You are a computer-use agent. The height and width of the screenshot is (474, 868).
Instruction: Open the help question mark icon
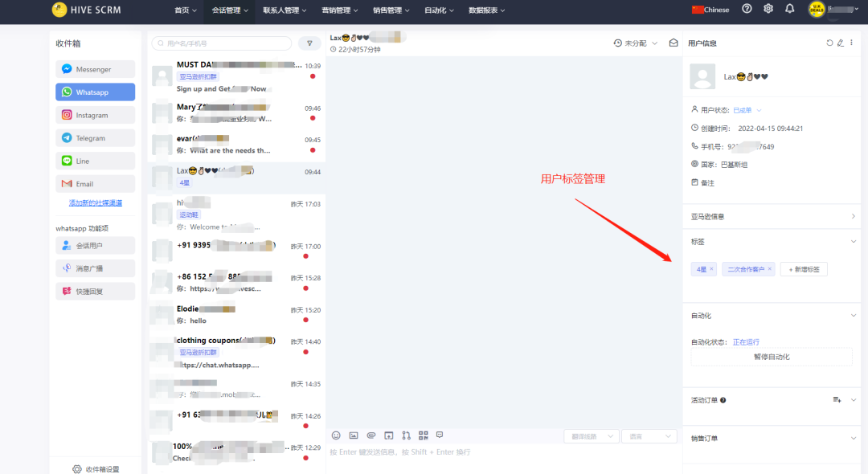pyautogui.click(x=747, y=10)
